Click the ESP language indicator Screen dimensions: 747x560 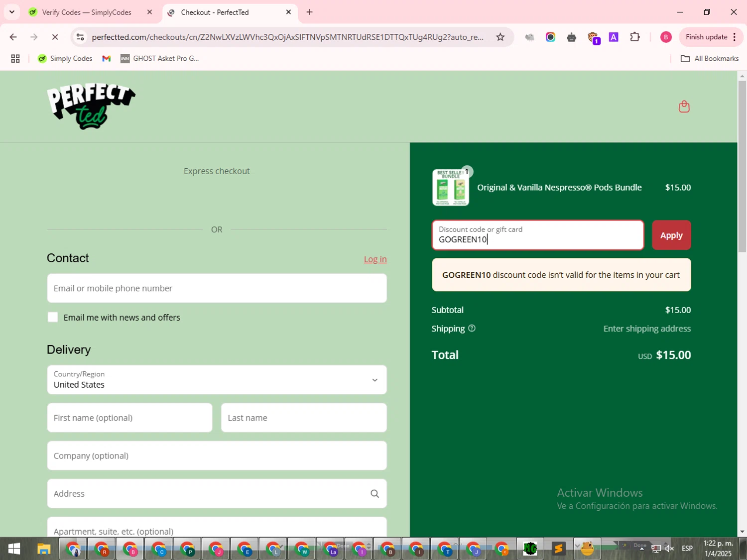pyautogui.click(x=687, y=549)
